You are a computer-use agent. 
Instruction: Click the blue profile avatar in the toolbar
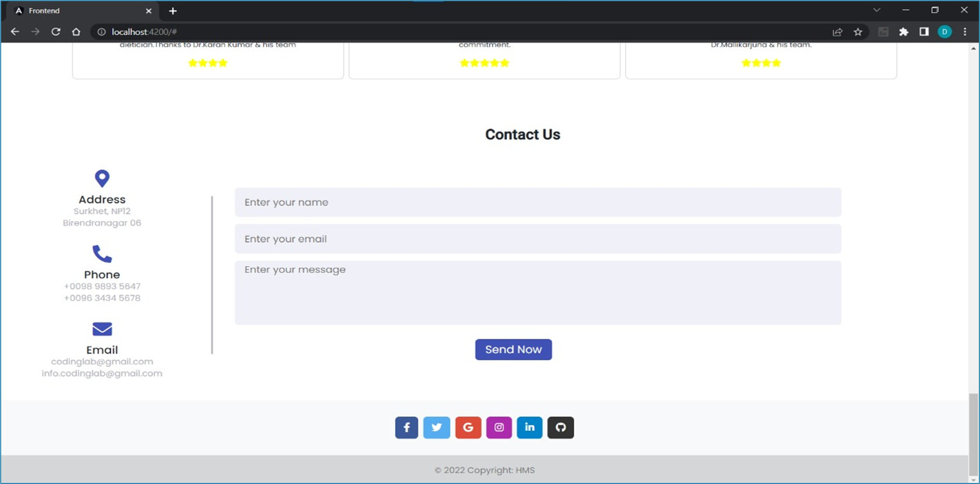945,32
